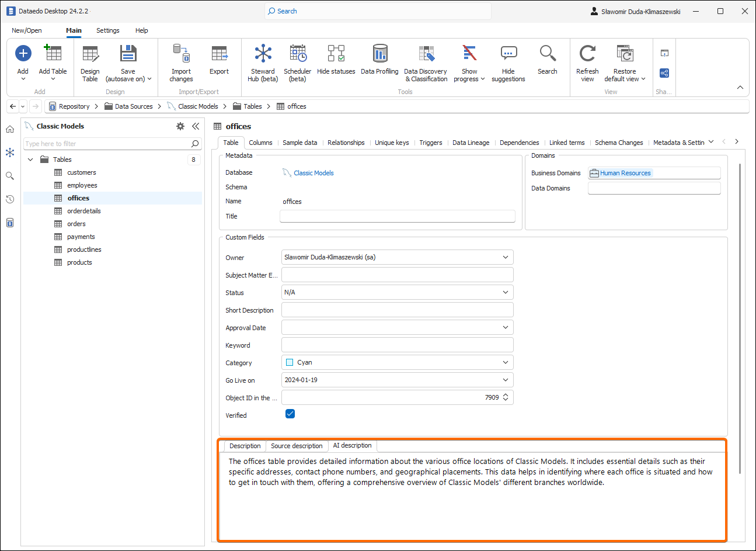The image size is (756, 551).
Task: Switch to Source description tab
Action: (297, 446)
